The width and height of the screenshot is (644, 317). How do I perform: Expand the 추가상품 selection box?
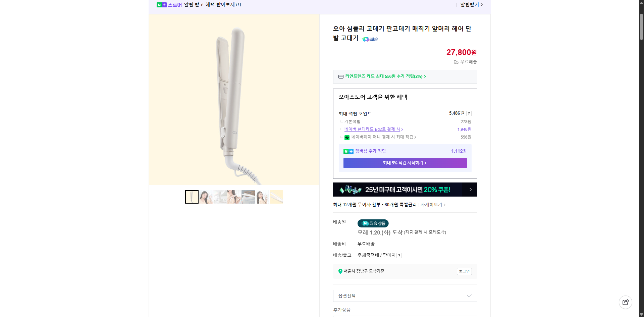pos(405,315)
